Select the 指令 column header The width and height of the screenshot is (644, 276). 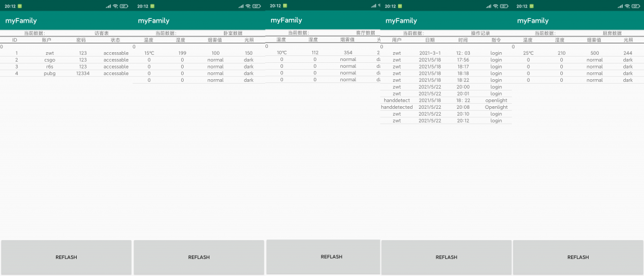pyautogui.click(x=496, y=40)
